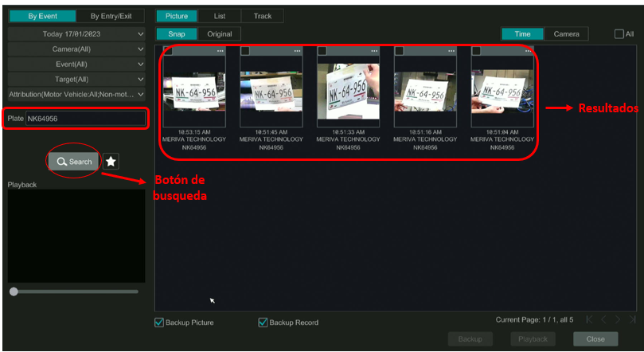644x352 pixels.
Task: Click the star favorite icon beside Search
Action: [x=111, y=162]
